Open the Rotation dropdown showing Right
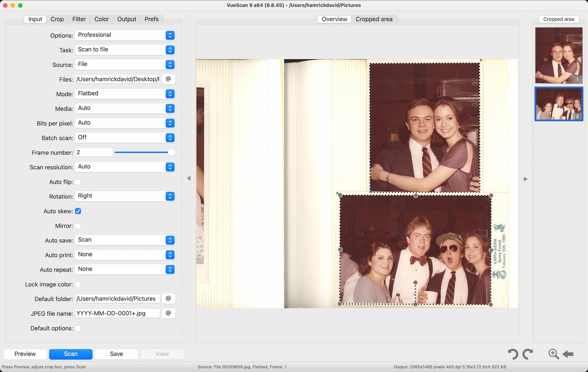The width and height of the screenshot is (588, 372). (x=125, y=196)
